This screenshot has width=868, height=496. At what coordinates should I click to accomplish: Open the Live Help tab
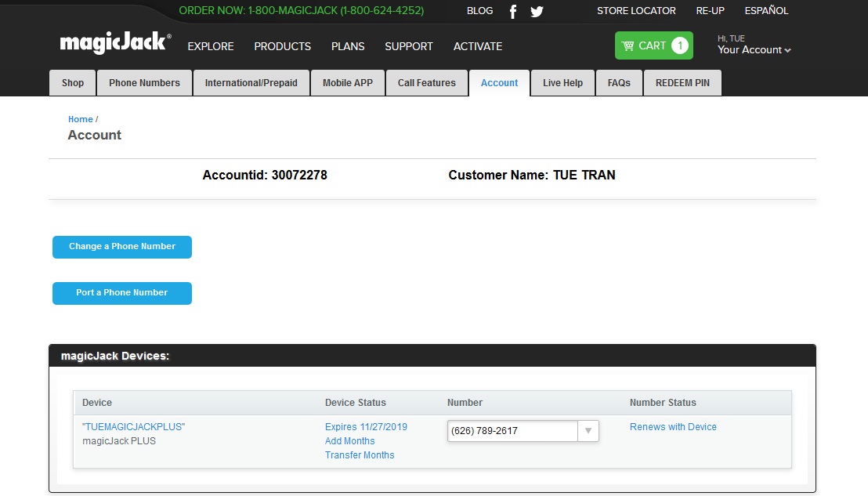pyautogui.click(x=562, y=83)
